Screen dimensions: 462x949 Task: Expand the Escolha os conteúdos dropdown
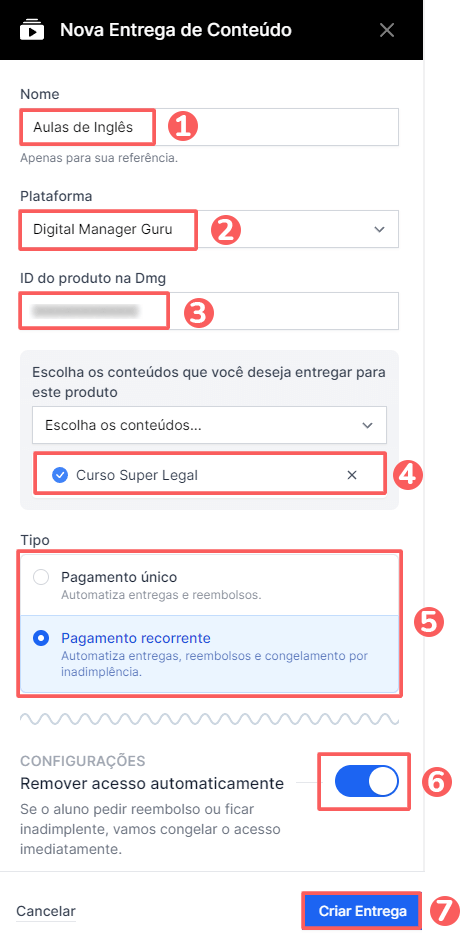coord(210,425)
